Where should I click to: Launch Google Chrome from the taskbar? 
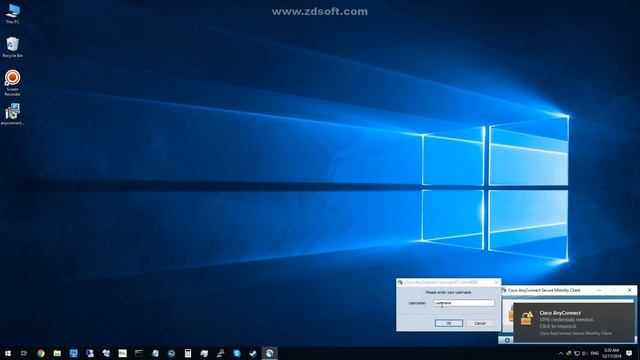click(41, 353)
